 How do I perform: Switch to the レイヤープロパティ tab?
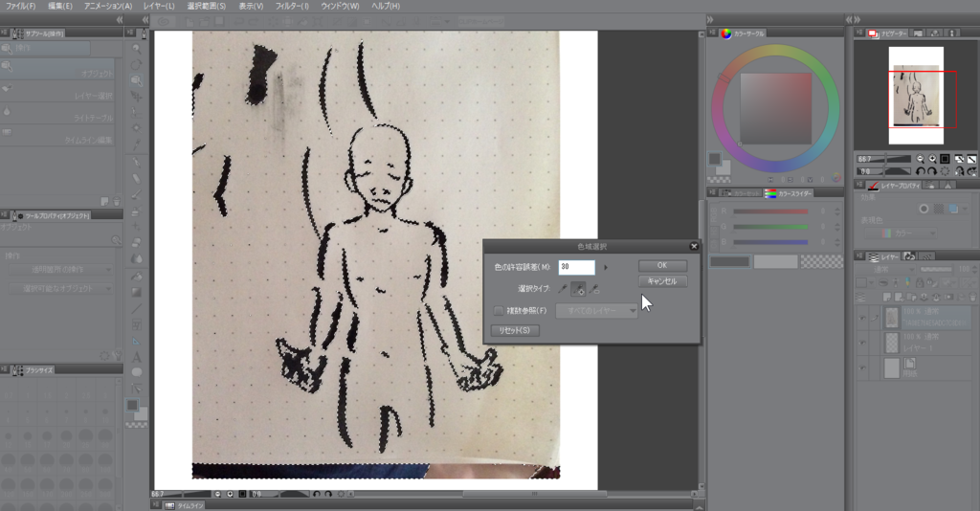tap(895, 186)
